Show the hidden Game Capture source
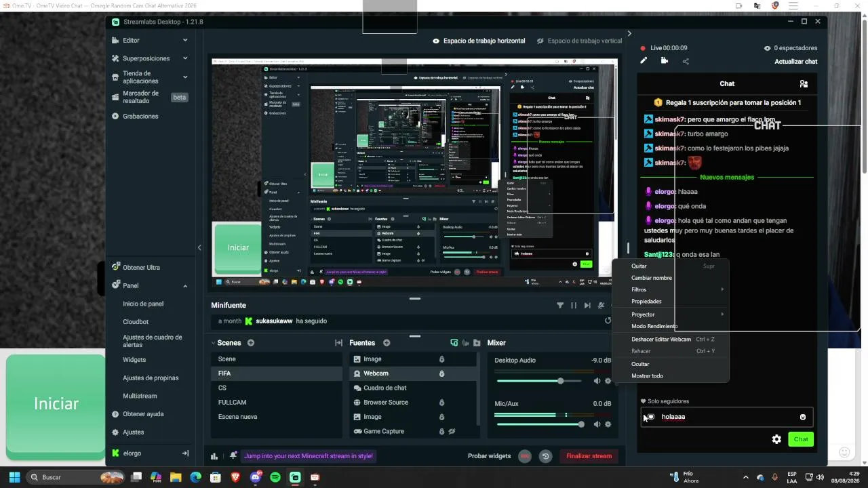This screenshot has width=868, height=488. point(452,431)
